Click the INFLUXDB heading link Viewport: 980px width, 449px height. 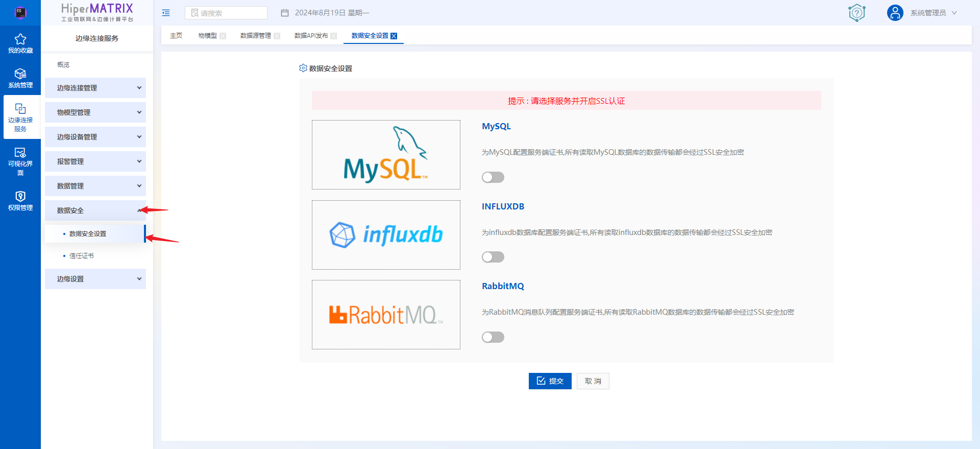pos(503,206)
